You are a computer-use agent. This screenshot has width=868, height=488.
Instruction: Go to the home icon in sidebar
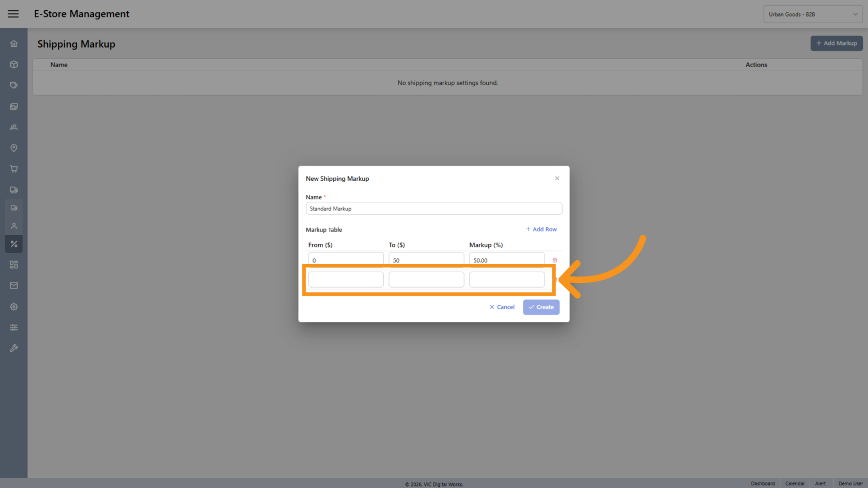14,44
